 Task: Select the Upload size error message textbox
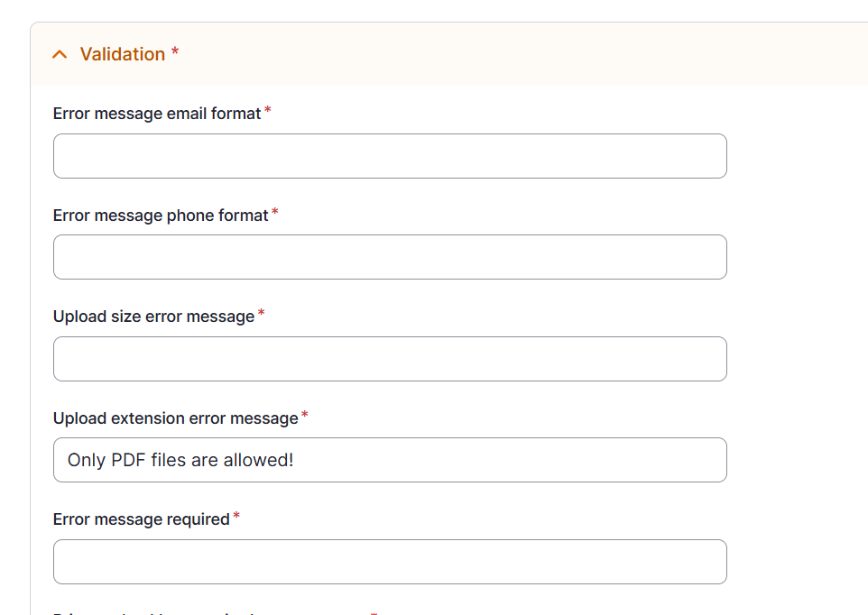click(390, 359)
